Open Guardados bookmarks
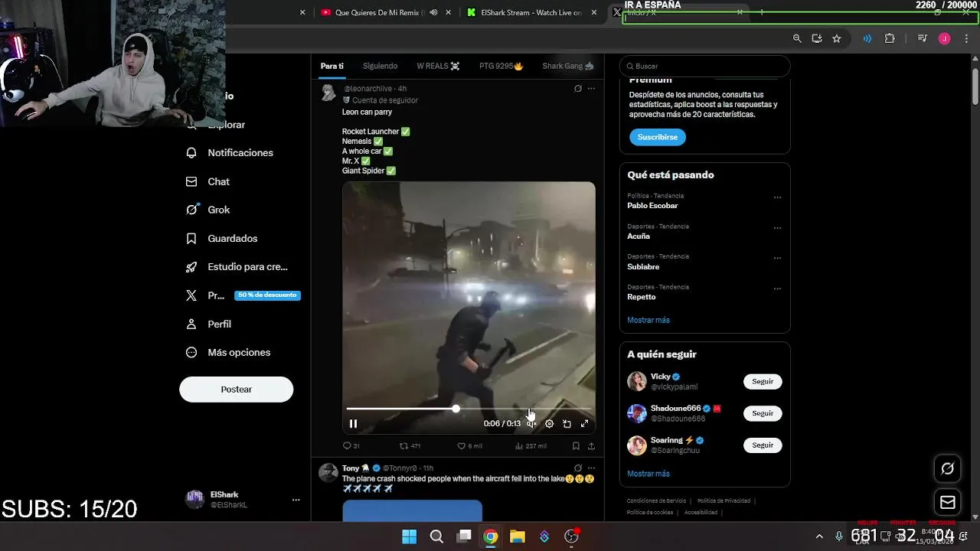The image size is (980, 551). coord(222,238)
